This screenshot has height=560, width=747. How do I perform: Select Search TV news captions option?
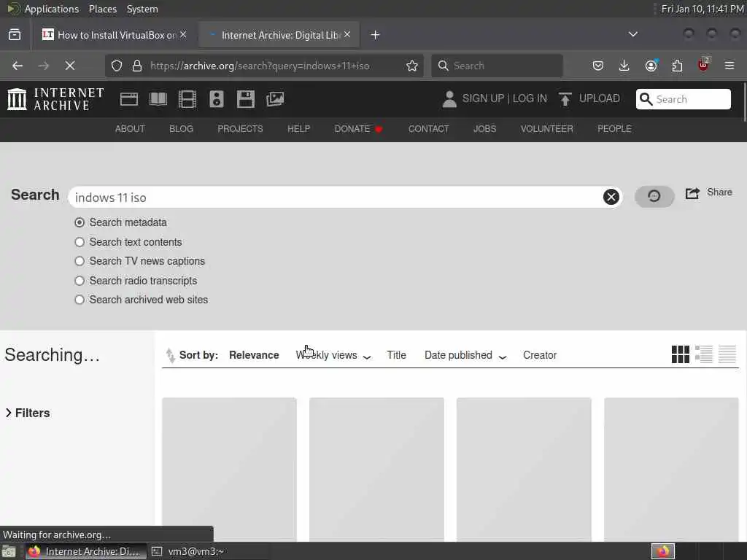(80, 261)
